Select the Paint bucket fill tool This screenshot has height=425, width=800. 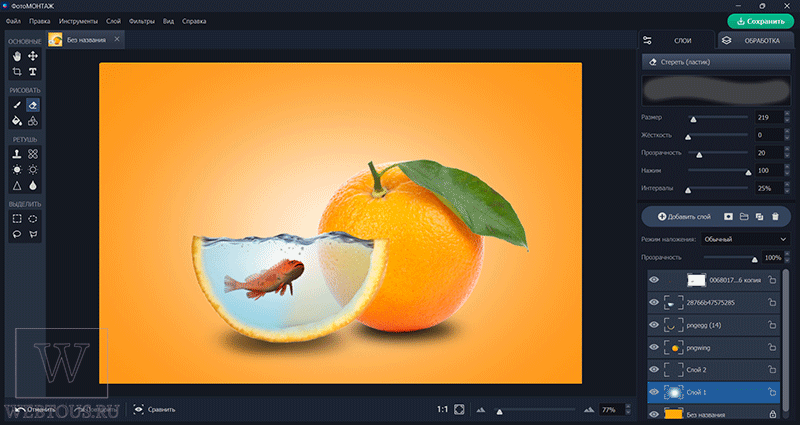pos(17,121)
